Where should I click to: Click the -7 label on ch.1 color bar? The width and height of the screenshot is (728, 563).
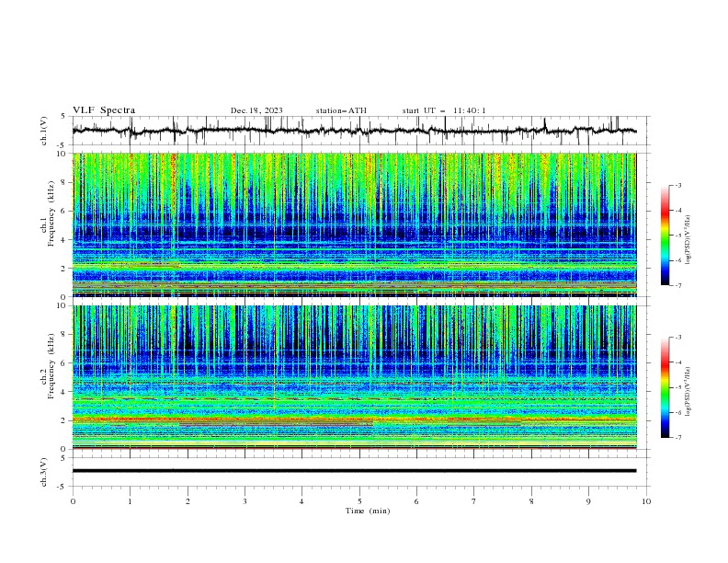pyautogui.click(x=678, y=285)
